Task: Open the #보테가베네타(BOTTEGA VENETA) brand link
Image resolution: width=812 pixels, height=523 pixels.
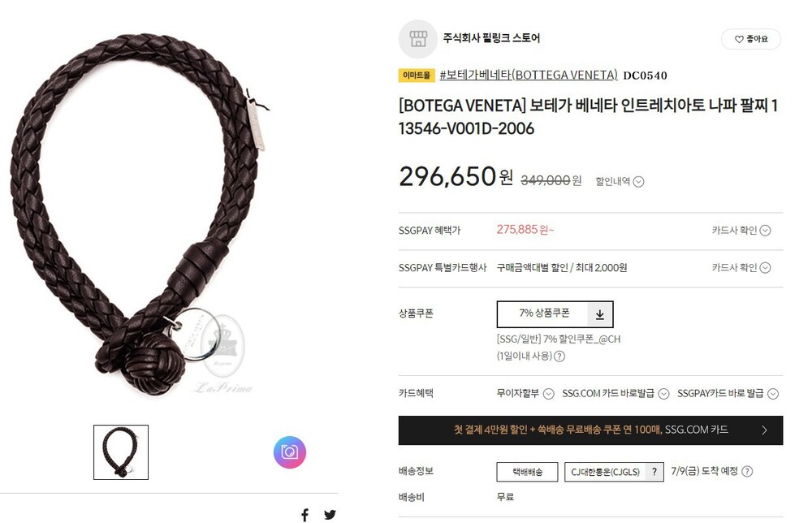Action: (x=529, y=75)
